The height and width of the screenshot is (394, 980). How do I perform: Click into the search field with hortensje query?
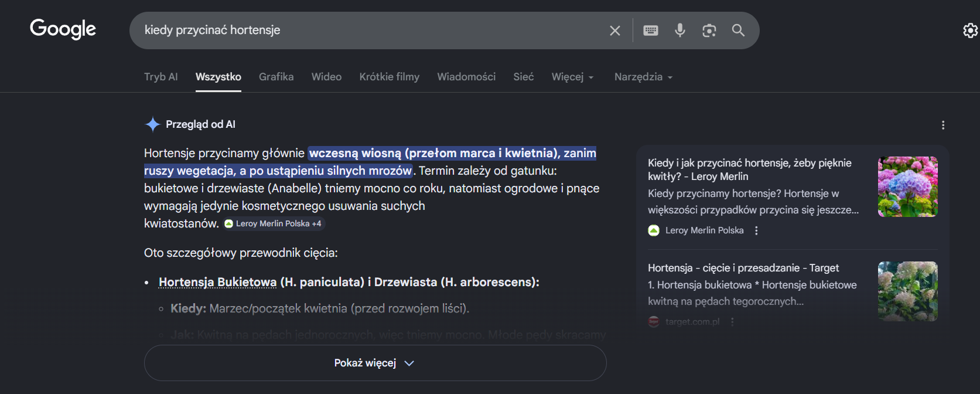click(375, 30)
